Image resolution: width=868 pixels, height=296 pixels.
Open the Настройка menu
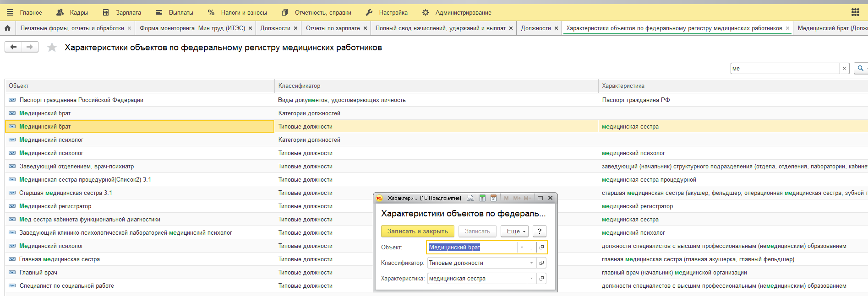coord(387,12)
